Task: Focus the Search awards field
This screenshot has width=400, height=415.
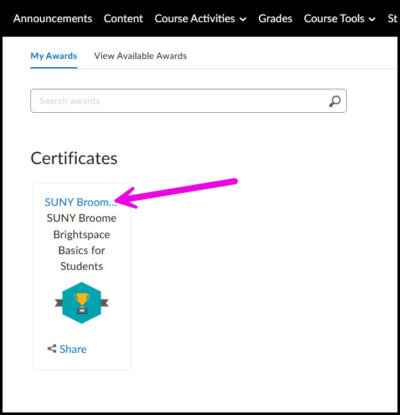Action: tap(188, 101)
